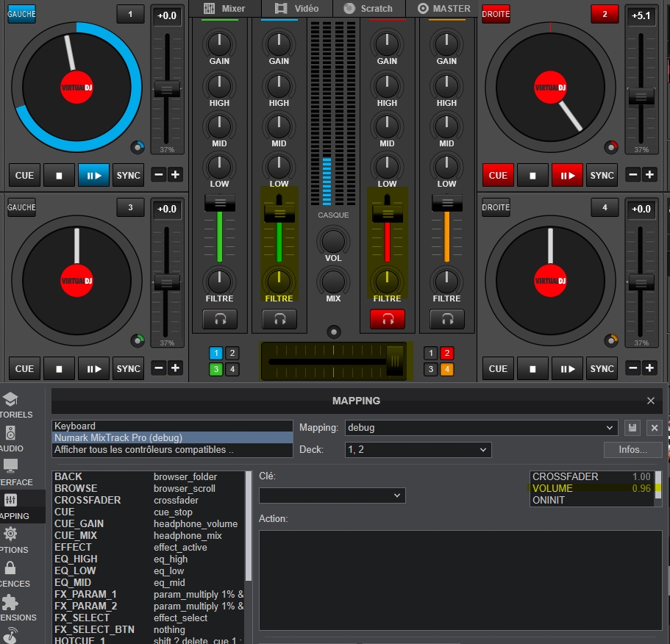The image size is (670, 644).
Task: Toggle play/pause on deck 1
Action: click(93, 175)
